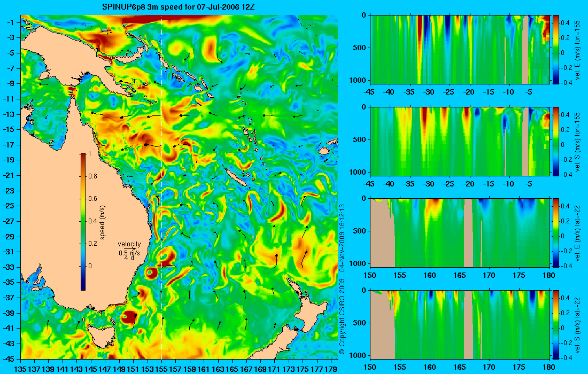Click the "vel. E (m/s) lon=155" axis label

[x=577, y=50]
